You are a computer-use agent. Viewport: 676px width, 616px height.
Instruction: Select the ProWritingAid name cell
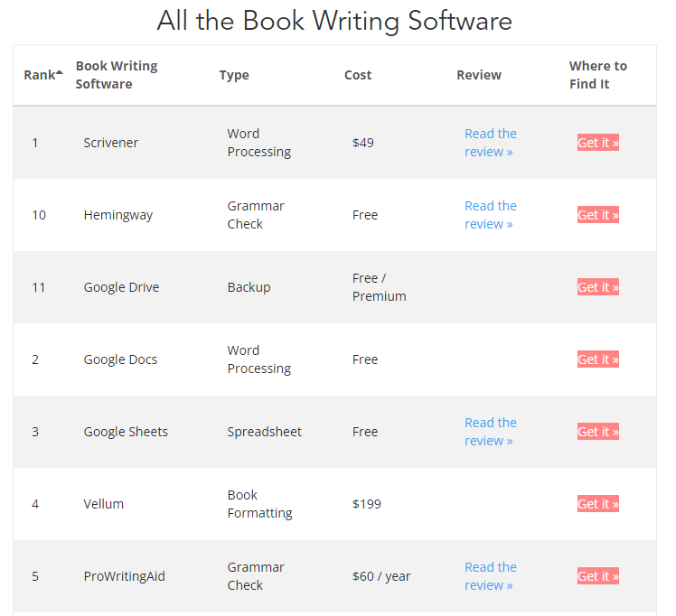[124, 576]
